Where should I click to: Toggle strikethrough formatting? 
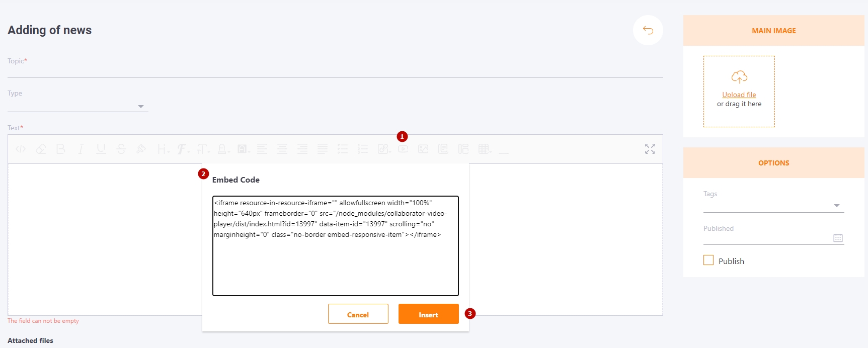[x=121, y=149]
